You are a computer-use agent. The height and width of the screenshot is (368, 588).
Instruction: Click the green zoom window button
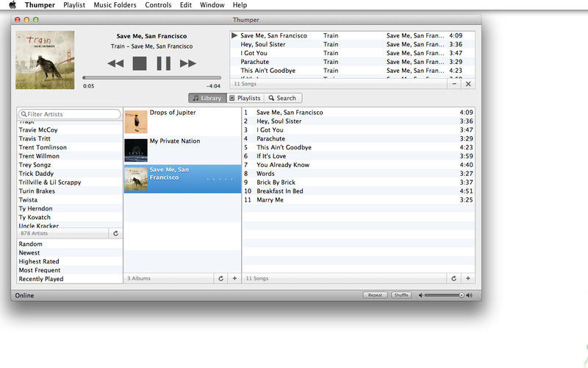point(35,20)
